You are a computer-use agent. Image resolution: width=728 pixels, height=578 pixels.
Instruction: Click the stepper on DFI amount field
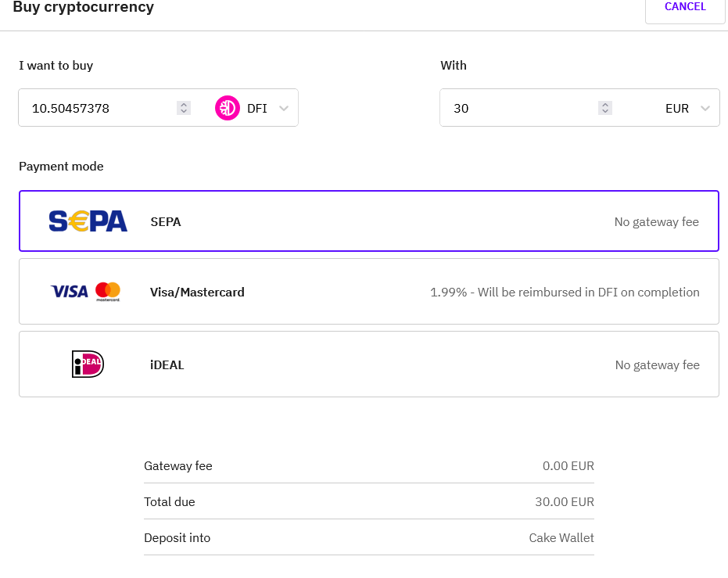pos(184,108)
